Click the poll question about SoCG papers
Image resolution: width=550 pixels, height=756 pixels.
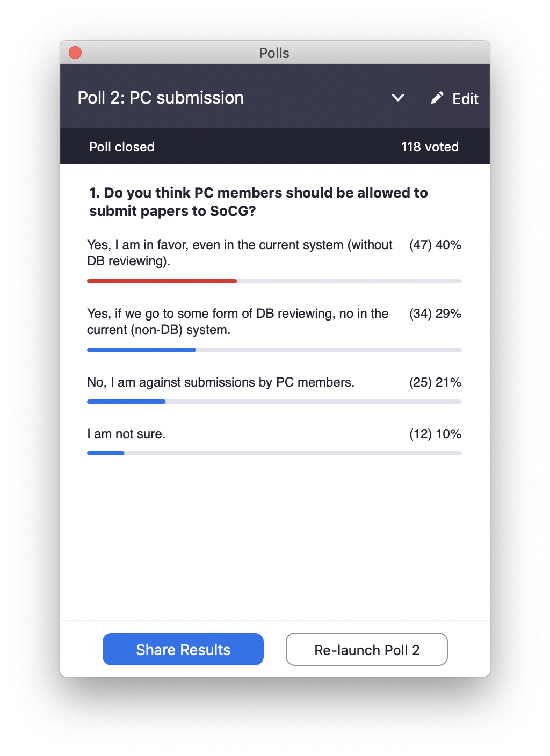point(258,202)
